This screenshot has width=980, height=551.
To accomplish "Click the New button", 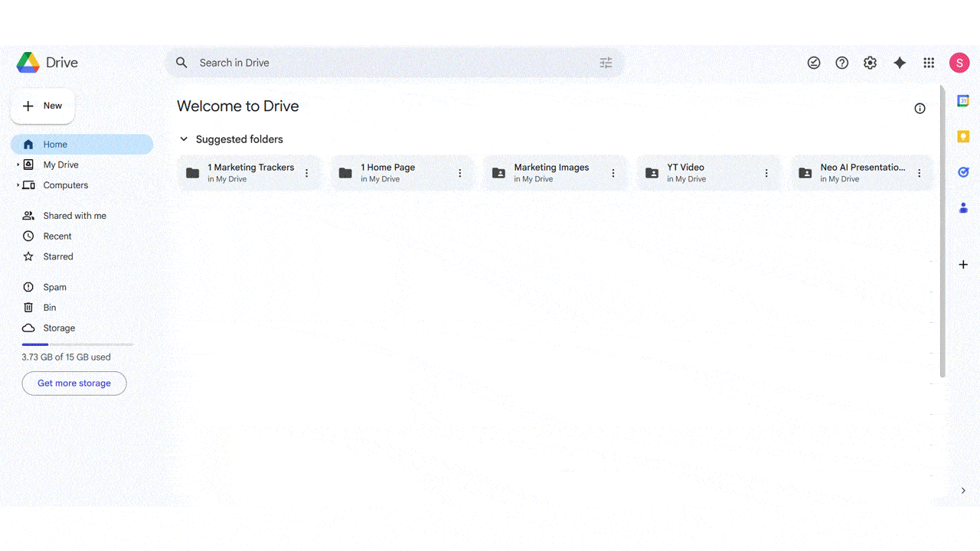I will click(x=42, y=106).
